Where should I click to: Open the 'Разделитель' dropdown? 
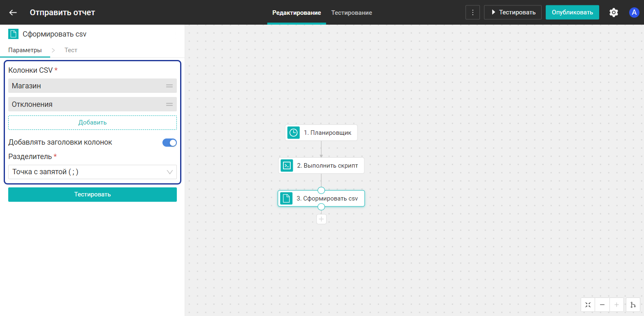pos(93,172)
